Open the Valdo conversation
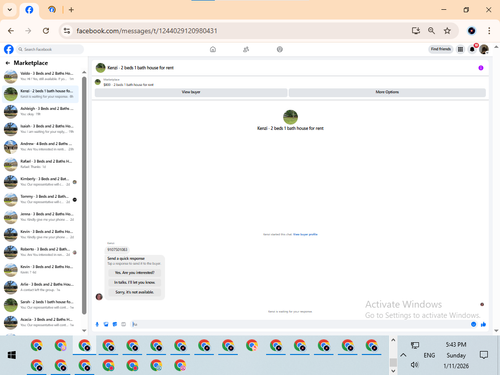Viewport: 500px width, 375px height. click(x=40, y=76)
